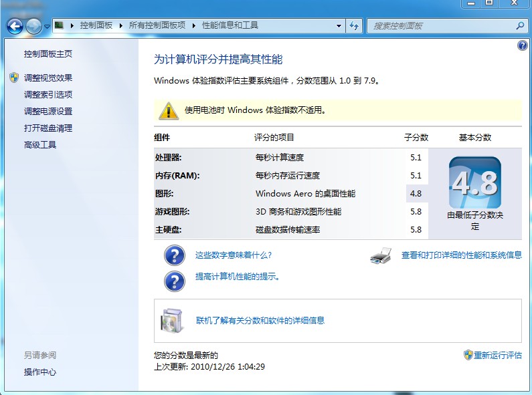Click the magnifier icon in the search box
The width and height of the screenshot is (532, 395).
(x=520, y=26)
